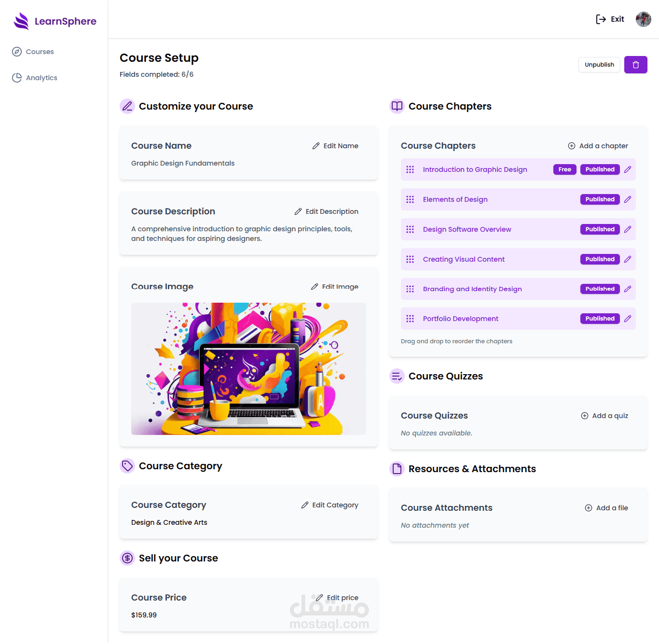Open Courses in the sidebar
Image resolution: width=659 pixels, height=644 pixels.
pos(33,52)
